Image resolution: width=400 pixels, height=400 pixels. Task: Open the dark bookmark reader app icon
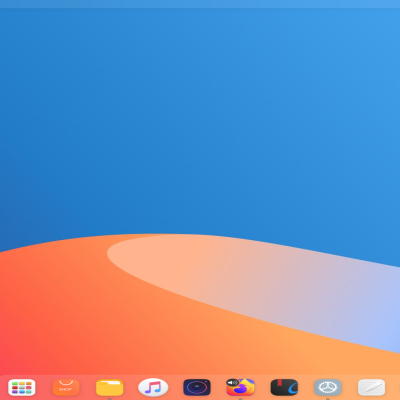(284, 387)
